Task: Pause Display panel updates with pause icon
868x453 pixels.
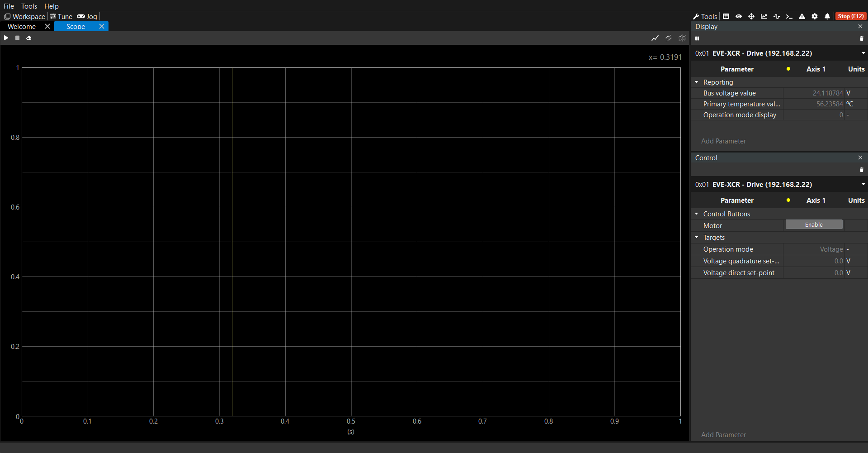Action: pyautogui.click(x=697, y=38)
